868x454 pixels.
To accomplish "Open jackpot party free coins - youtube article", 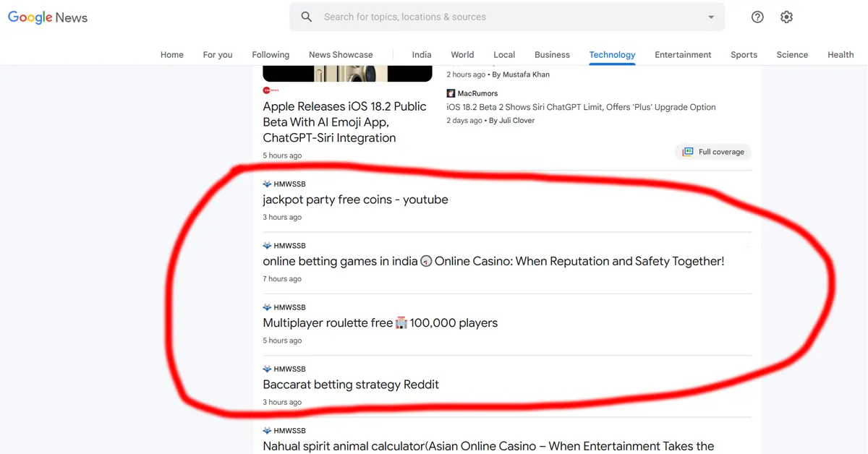I will click(x=355, y=200).
